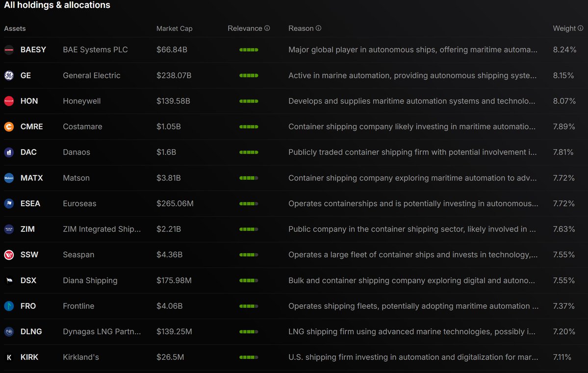The height and width of the screenshot is (373, 588).
Task: Click the Honeywell logo icon
Action: tap(9, 101)
